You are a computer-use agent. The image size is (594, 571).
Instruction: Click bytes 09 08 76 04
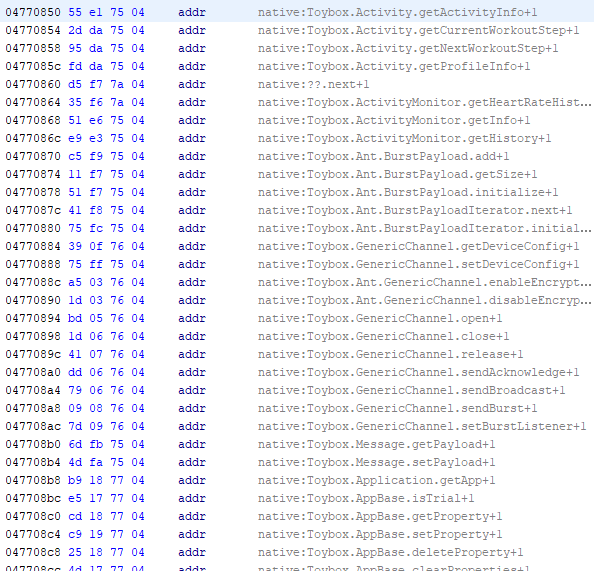pyautogui.click(x=106, y=408)
